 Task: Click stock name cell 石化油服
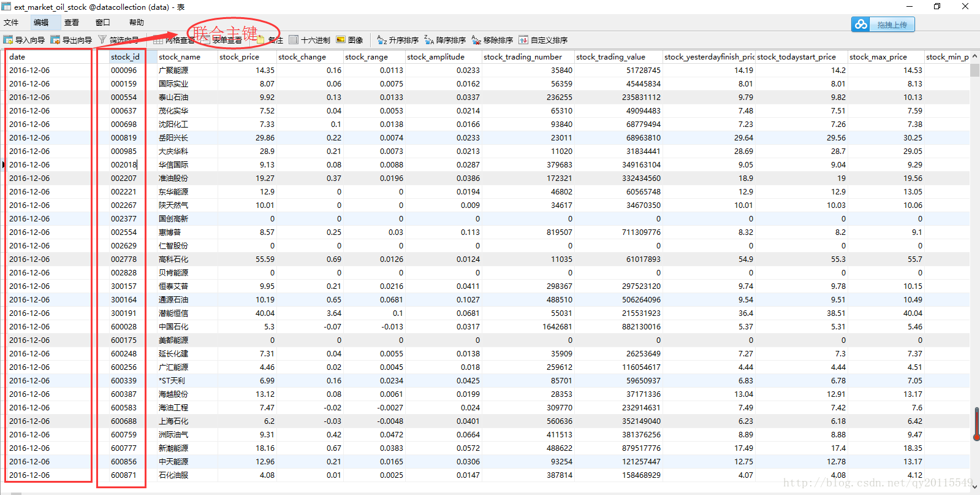tap(187, 475)
